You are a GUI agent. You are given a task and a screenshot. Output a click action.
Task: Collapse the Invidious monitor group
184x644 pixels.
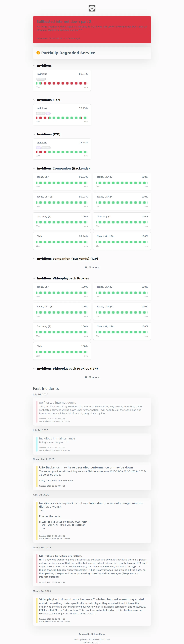[34, 66]
